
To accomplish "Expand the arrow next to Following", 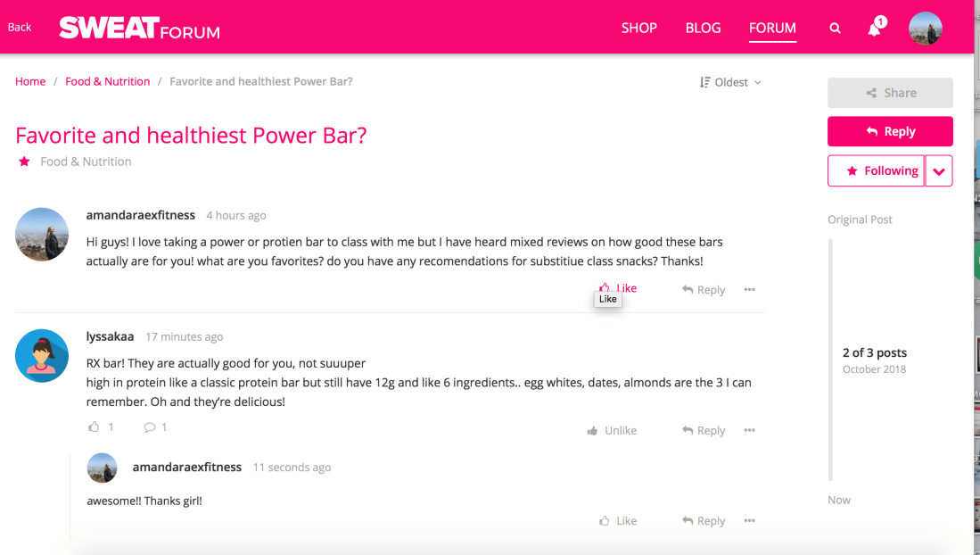I will (939, 171).
